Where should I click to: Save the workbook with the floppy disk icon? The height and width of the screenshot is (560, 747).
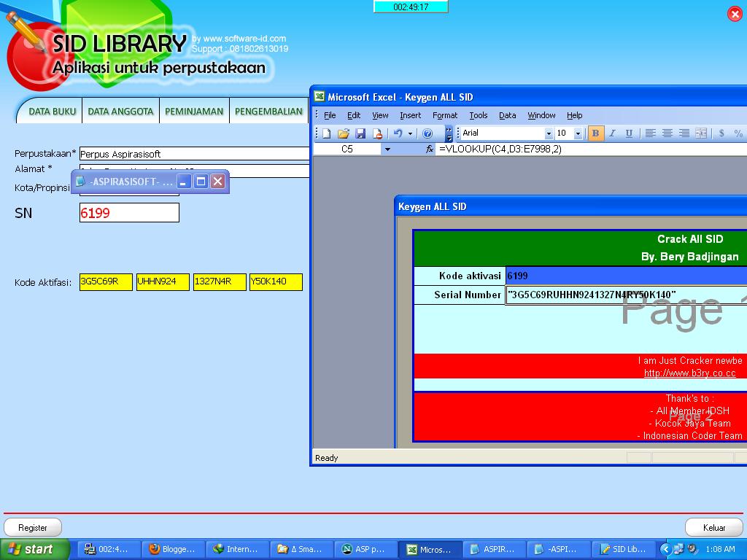click(360, 133)
